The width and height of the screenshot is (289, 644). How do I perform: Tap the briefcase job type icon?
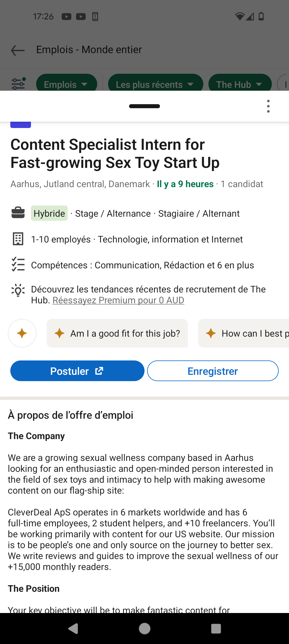click(x=18, y=213)
